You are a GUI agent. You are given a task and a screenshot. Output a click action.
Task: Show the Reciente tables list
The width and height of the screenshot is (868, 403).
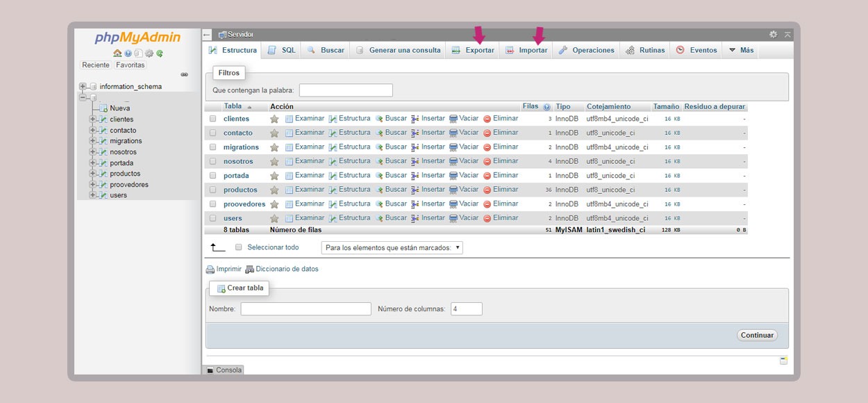[96, 65]
